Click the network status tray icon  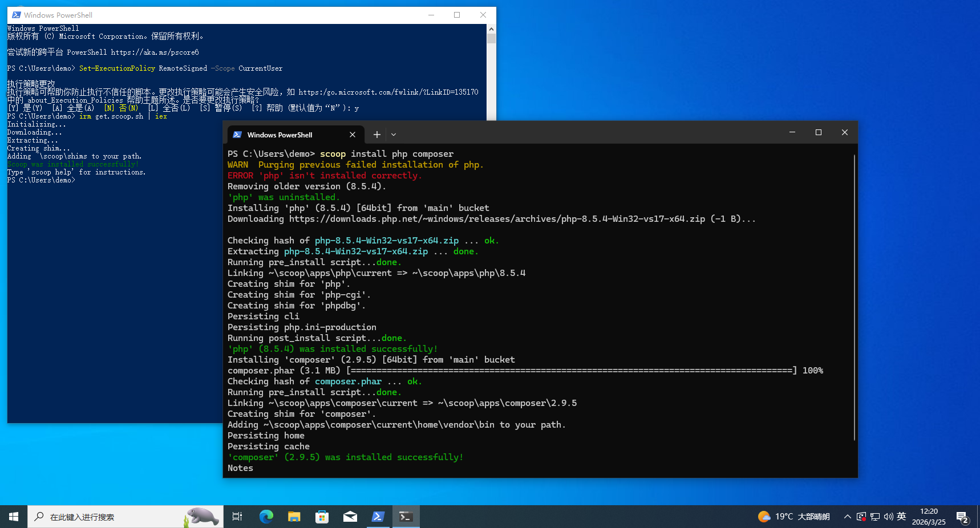(874, 517)
